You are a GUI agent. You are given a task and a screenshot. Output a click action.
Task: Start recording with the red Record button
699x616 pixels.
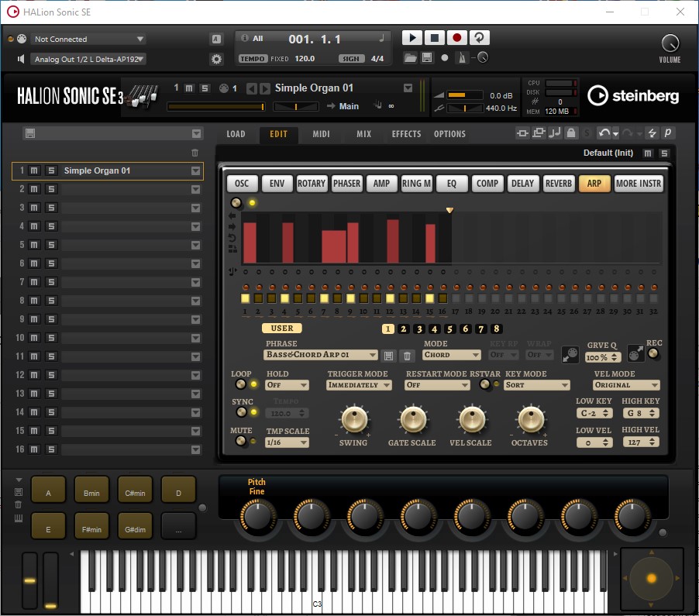[x=456, y=38]
